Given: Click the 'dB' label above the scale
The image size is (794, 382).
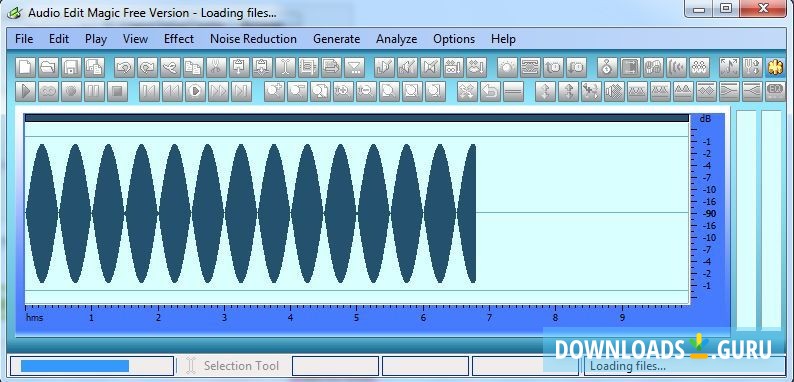Looking at the screenshot, I should pyautogui.click(x=705, y=119).
